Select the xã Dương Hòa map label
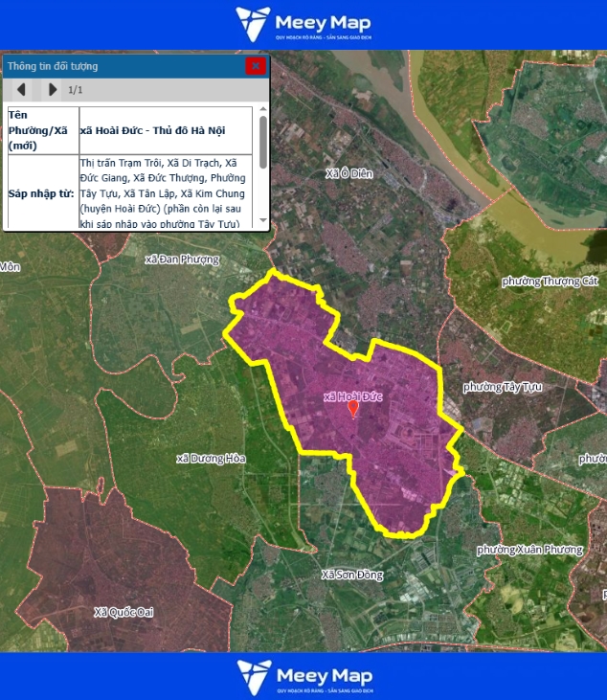 [211, 459]
